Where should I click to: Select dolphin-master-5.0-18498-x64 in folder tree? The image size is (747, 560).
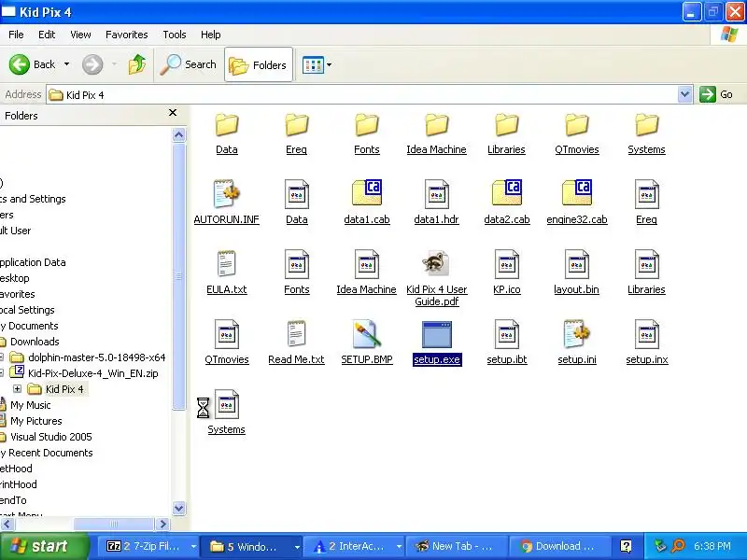[x=97, y=357]
